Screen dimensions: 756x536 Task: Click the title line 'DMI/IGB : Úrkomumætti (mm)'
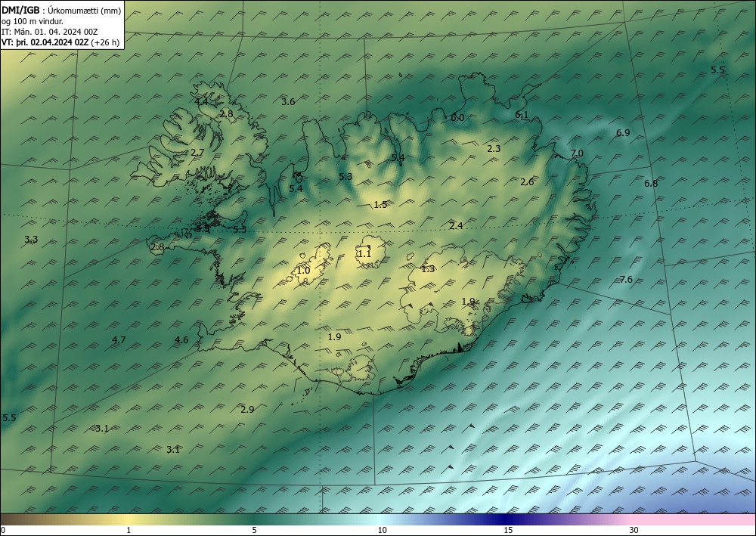(x=61, y=10)
